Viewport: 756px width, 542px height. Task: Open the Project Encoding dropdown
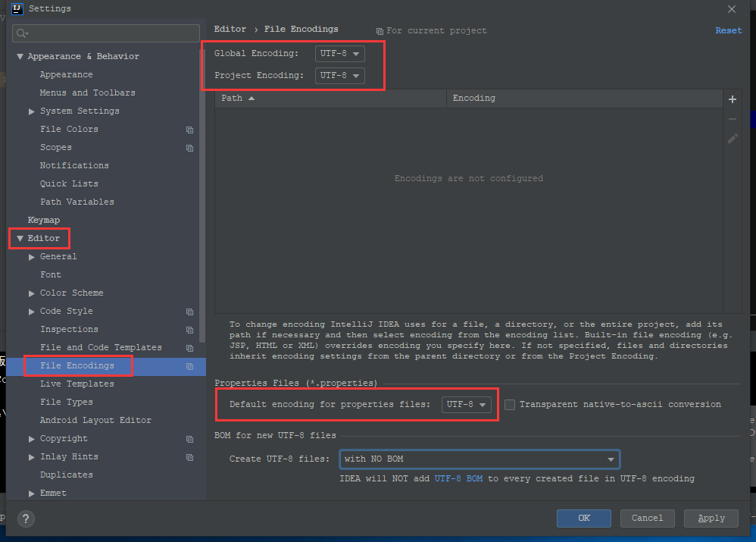[339, 76]
